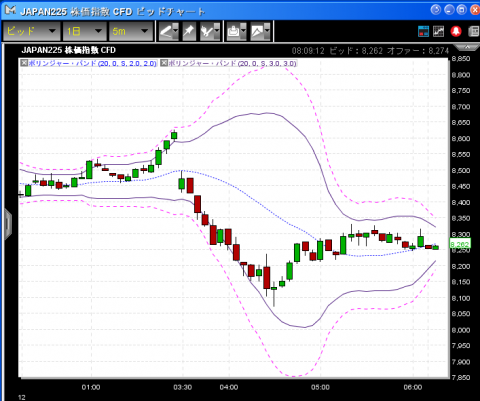This screenshot has height=401, width=480.
Task: Click the green 8,262 price marker
Action: tap(460, 244)
